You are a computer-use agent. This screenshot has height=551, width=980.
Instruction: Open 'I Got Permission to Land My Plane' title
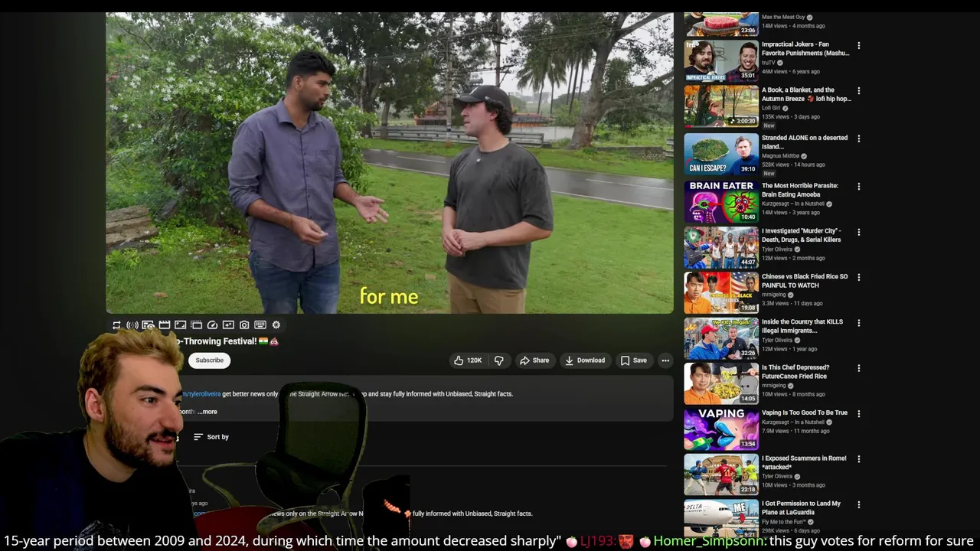[801, 508]
